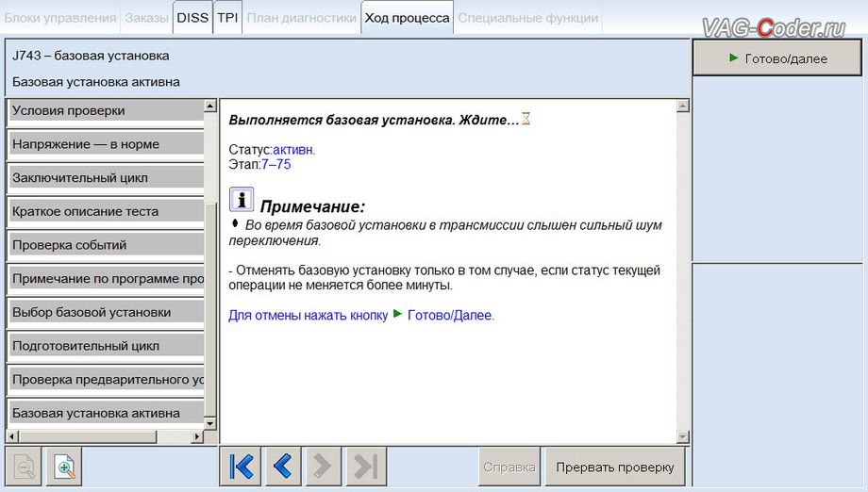Select Базовая установка активна step in list

pyautogui.click(x=106, y=413)
